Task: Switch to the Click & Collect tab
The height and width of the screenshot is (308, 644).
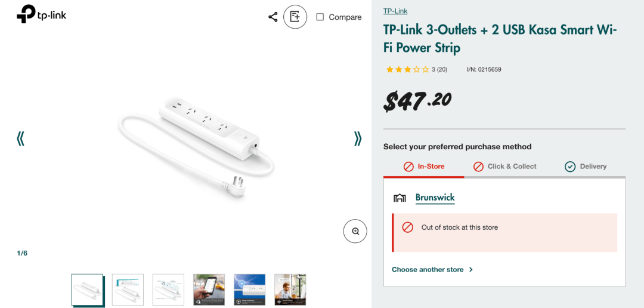Action: pos(504,167)
